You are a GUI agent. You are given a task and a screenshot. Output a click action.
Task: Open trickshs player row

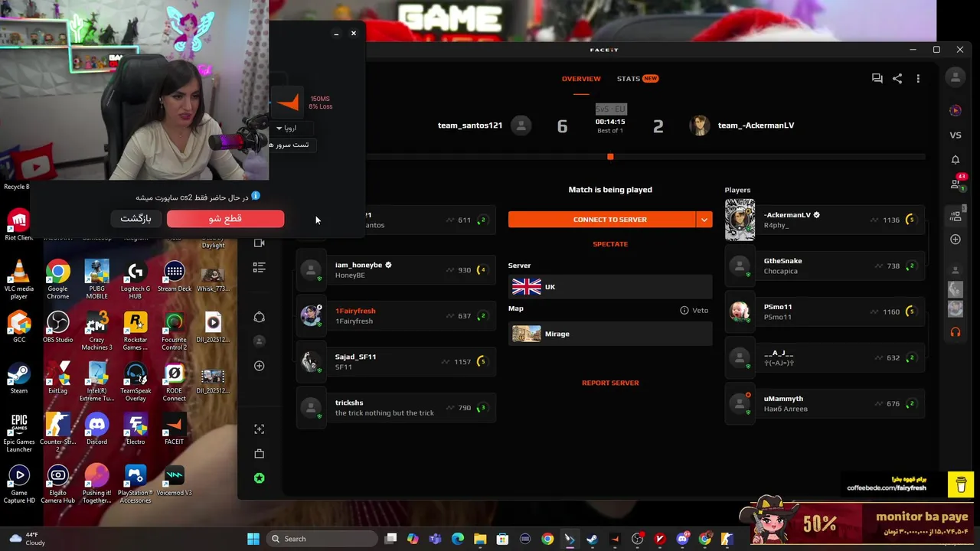pos(397,408)
